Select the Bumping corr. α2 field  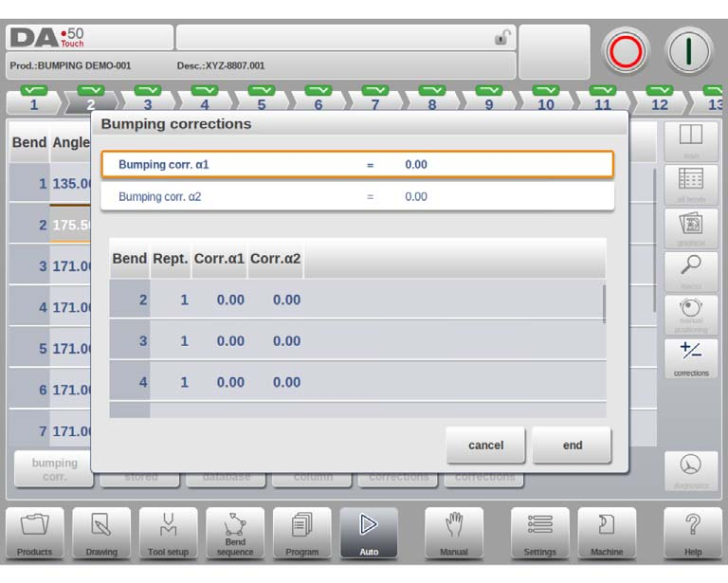click(x=357, y=196)
